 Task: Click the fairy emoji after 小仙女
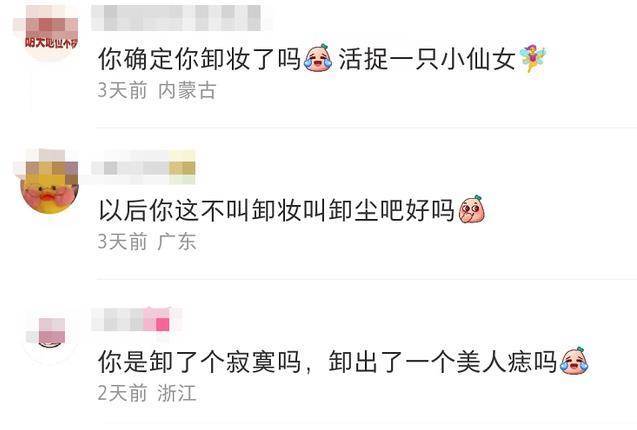533,57
